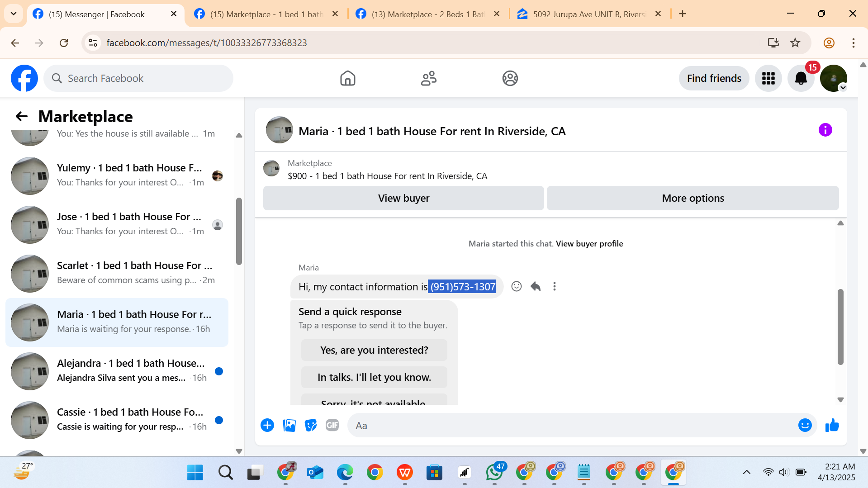
Task: Send quick response 'In talks. I'll let you know.'
Action: (x=374, y=377)
